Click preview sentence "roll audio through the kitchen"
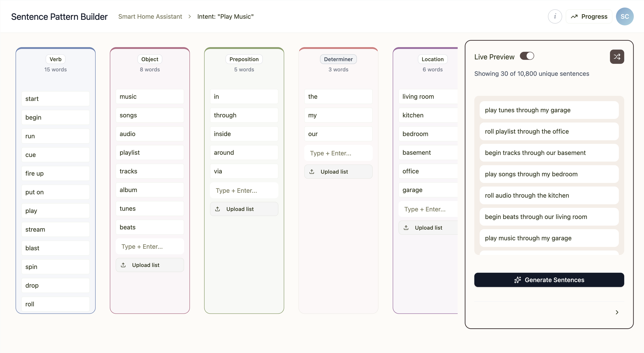 (549, 195)
